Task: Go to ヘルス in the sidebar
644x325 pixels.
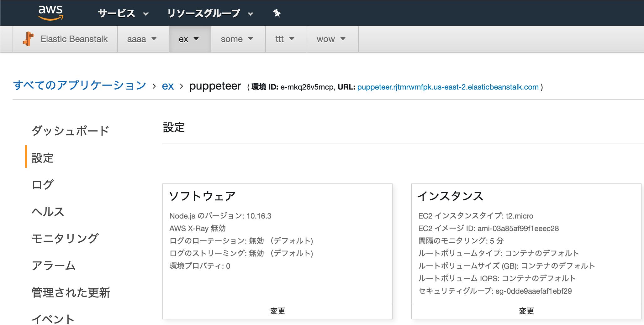Action: point(48,212)
